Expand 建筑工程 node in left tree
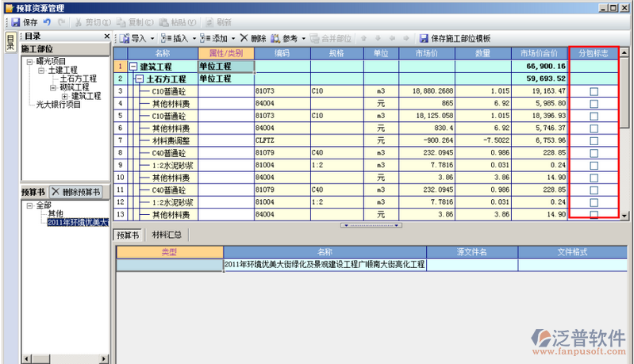This screenshot has height=364, width=634. coord(64,96)
